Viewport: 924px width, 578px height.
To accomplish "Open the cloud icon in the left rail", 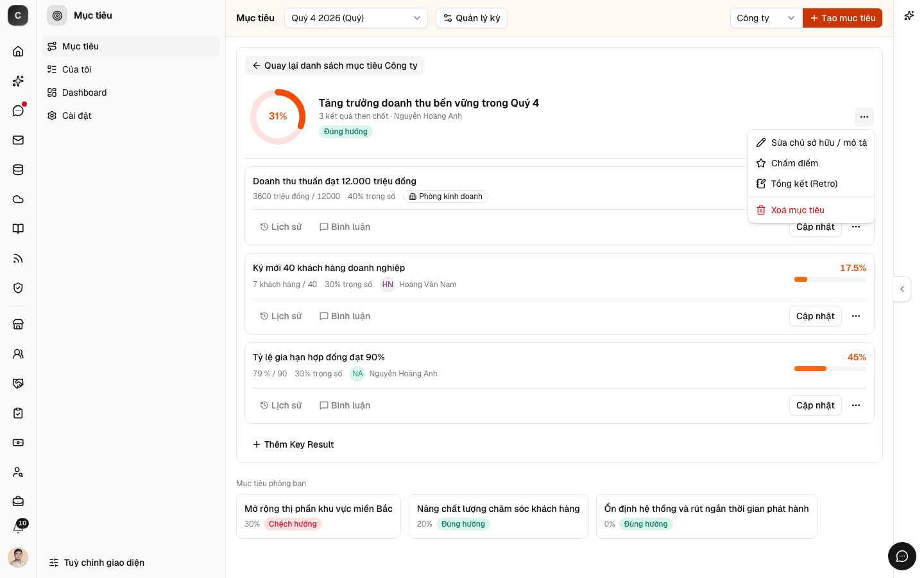I will tap(18, 199).
